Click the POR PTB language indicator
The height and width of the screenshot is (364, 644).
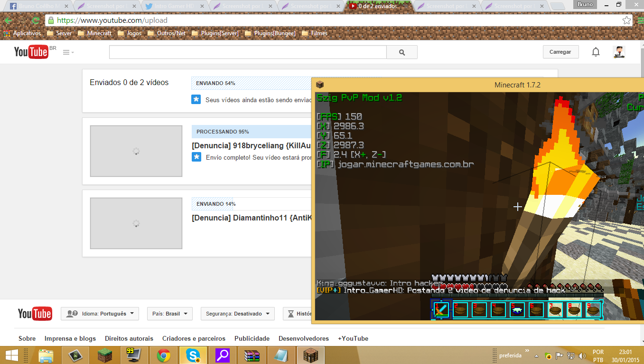tap(598, 356)
